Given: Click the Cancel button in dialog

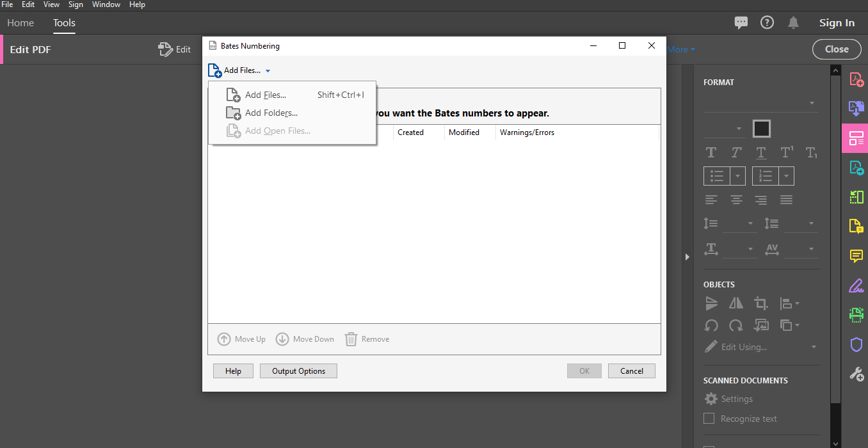Looking at the screenshot, I should pyautogui.click(x=631, y=371).
